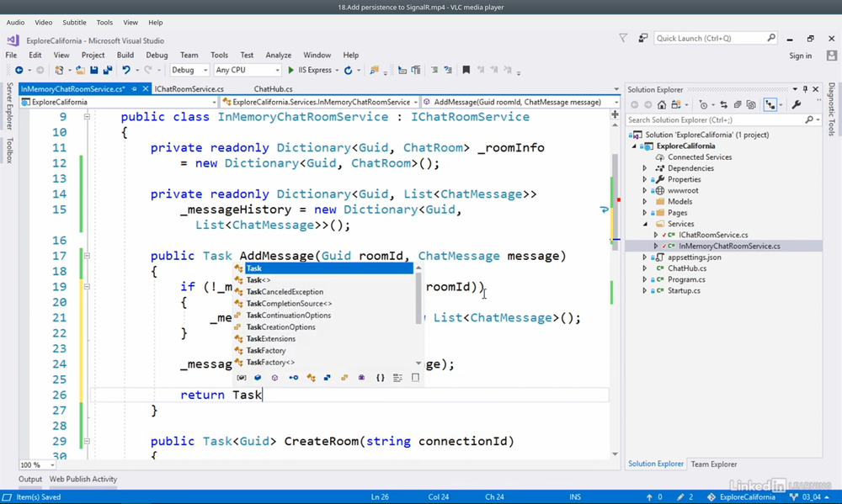Click the Save file toolbar icon
The width and height of the screenshot is (842, 504).
click(94, 70)
